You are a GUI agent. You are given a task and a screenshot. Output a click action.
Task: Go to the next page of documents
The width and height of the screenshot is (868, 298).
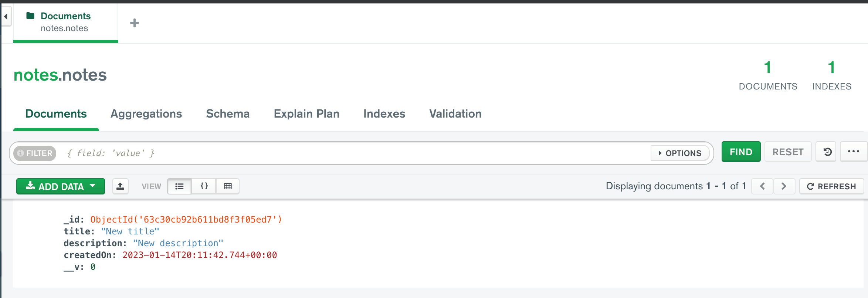tap(784, 186)
